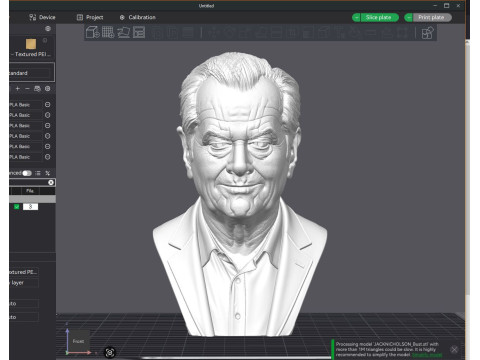The height and width of the screenshot is (360, 480).
Task: Click the process settings tools icon
Action: 48,173
